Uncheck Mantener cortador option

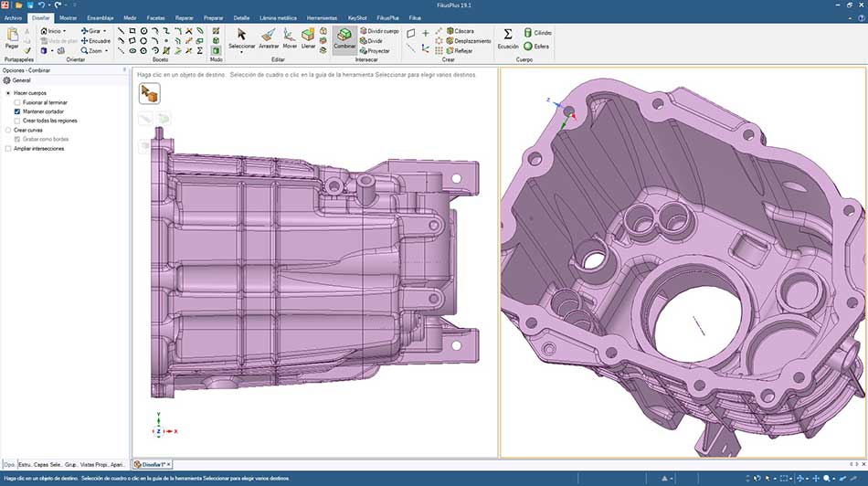click(17, 111)
